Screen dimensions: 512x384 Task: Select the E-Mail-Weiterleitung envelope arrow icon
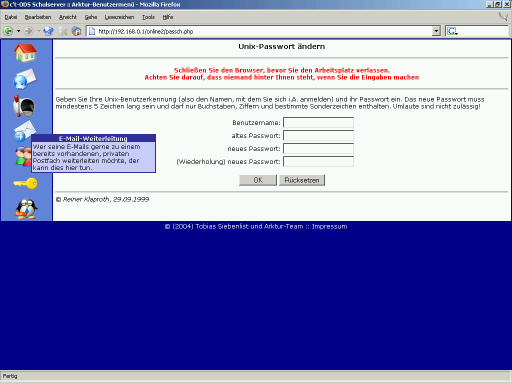click(x=23, y=131)
